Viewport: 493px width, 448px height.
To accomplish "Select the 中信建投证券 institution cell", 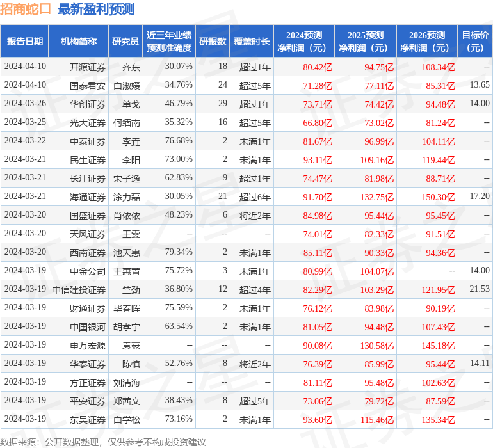I will click(79, 290).
